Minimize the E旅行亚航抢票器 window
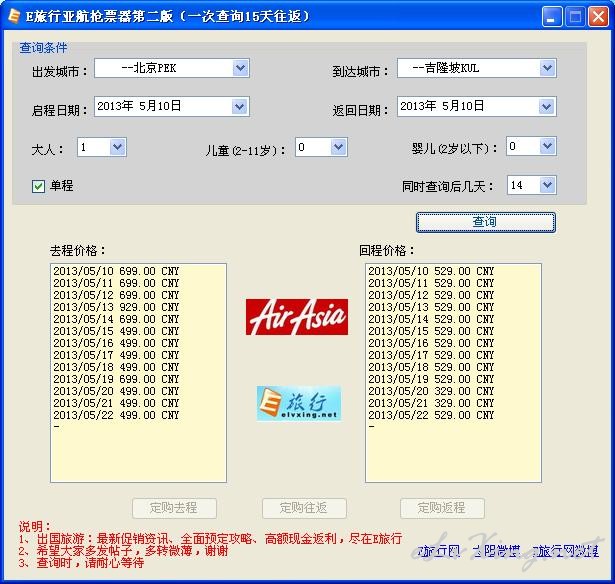The image size is (615, 584). point(551,17)
